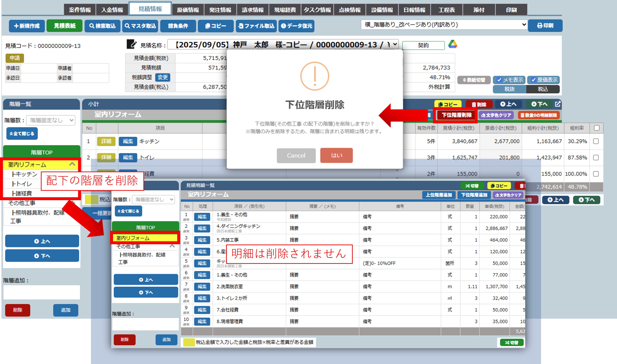
Task: Click 文字色クリア in 見積明細一覧 panel
Action: tap(508, 195)
